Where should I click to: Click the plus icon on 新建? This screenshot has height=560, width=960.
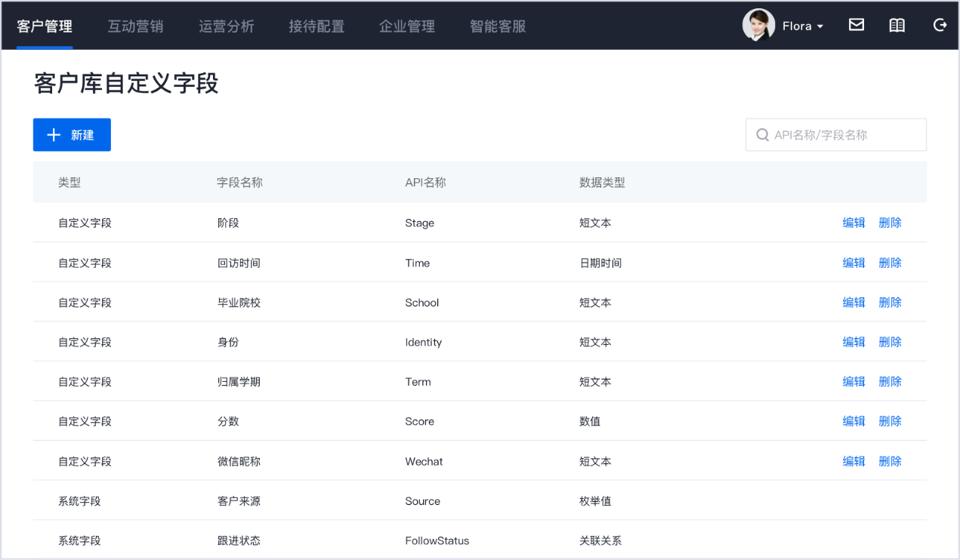[x=54, y=135]
